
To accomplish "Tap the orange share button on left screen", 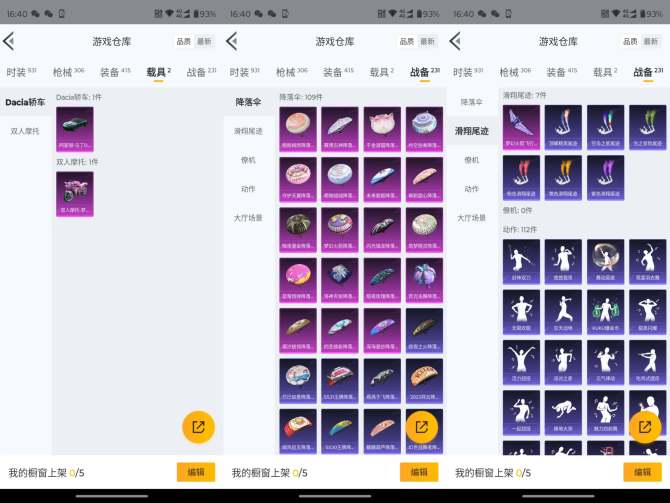I will 198,427.
